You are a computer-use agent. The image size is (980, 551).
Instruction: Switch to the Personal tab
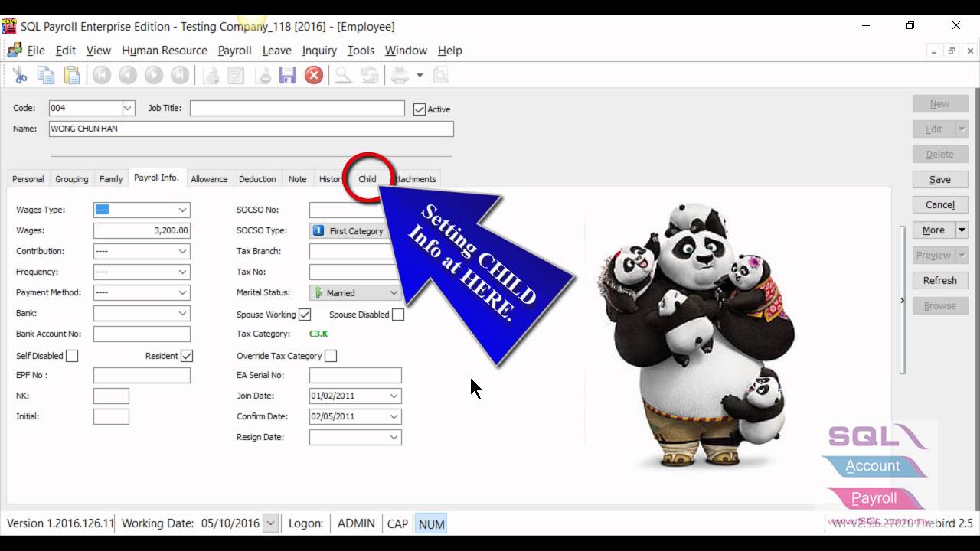(x=28, y=179)
